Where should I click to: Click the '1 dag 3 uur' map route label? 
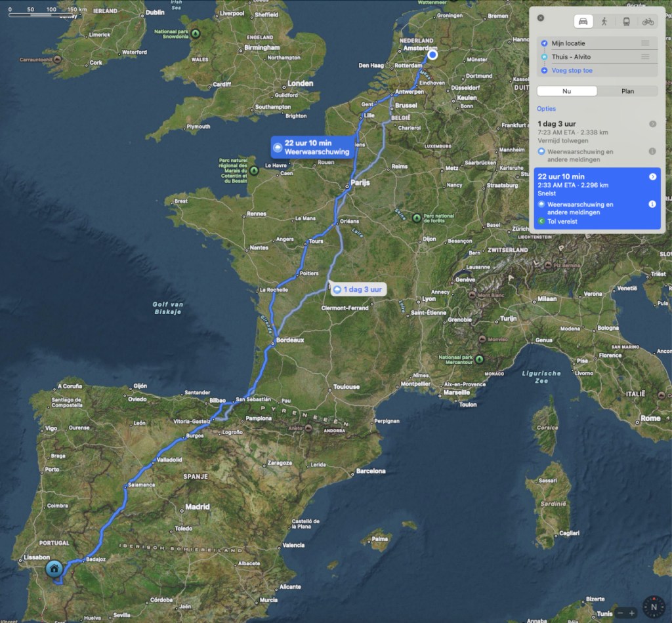coord(357,289)
